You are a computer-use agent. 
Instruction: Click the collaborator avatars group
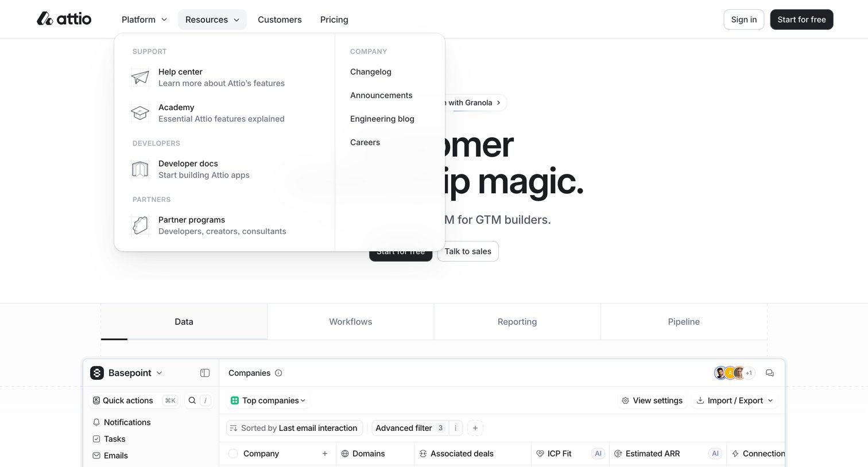click(734, 373)
